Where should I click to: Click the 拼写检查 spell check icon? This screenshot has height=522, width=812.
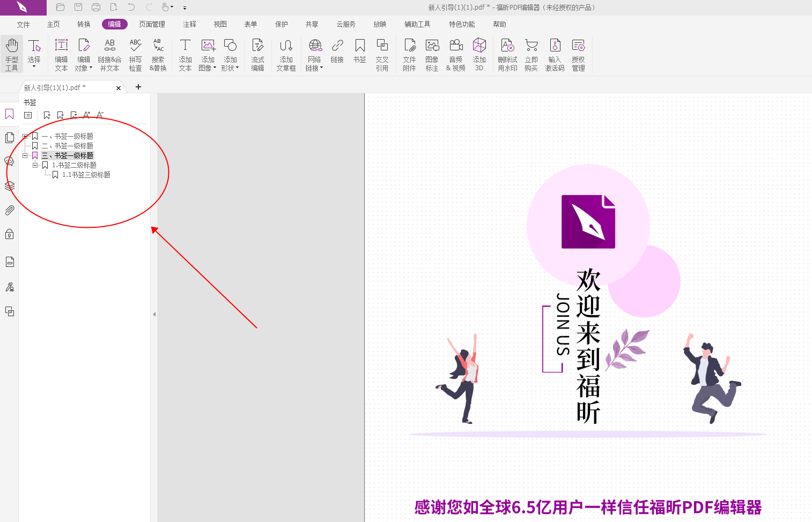pyautogui.click(x=135, y=54)
